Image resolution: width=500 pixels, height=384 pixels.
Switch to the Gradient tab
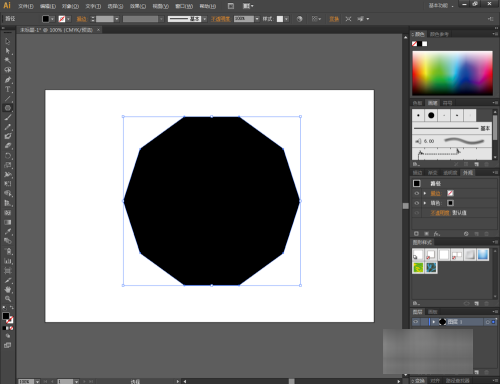[x=433, y=173]
